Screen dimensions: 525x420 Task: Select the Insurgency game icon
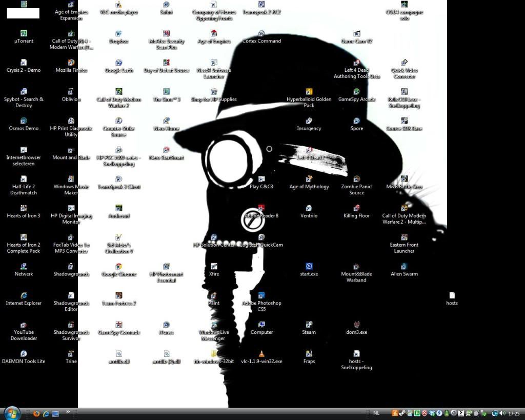point(309,124)
